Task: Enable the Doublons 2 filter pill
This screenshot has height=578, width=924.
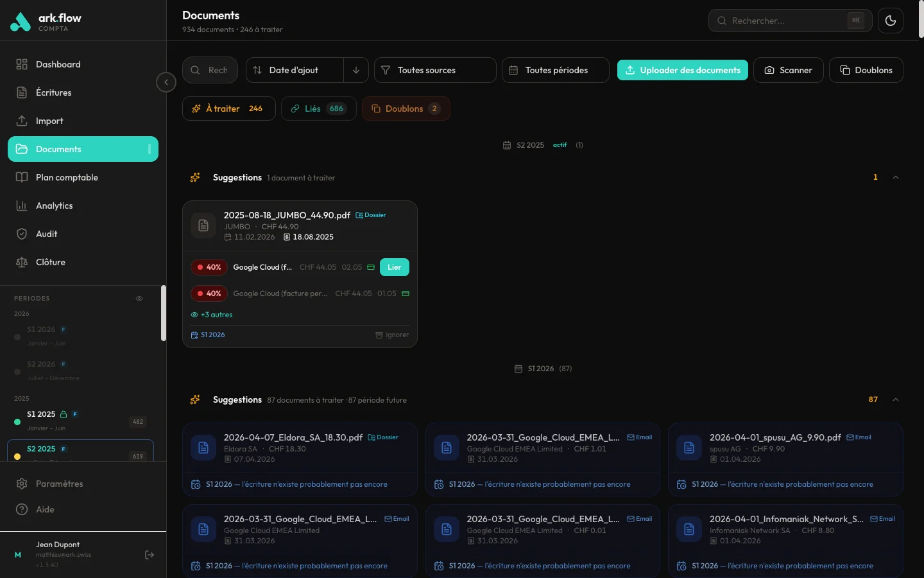Action: pos(406,109)
